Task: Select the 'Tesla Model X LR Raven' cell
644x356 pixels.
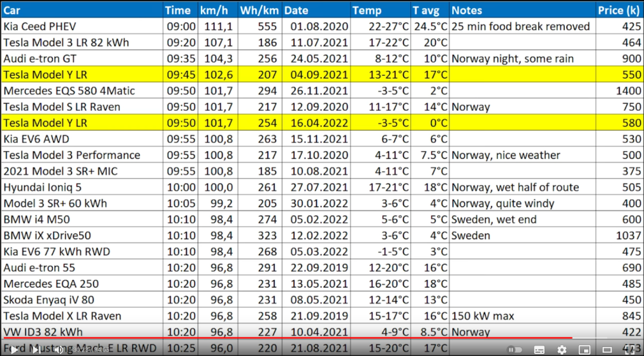Action: pyautogui.click(x=82, y=315)
